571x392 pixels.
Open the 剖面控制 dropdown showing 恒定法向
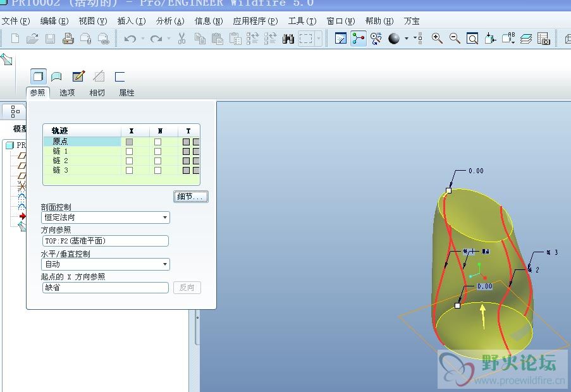pos(105,217)
